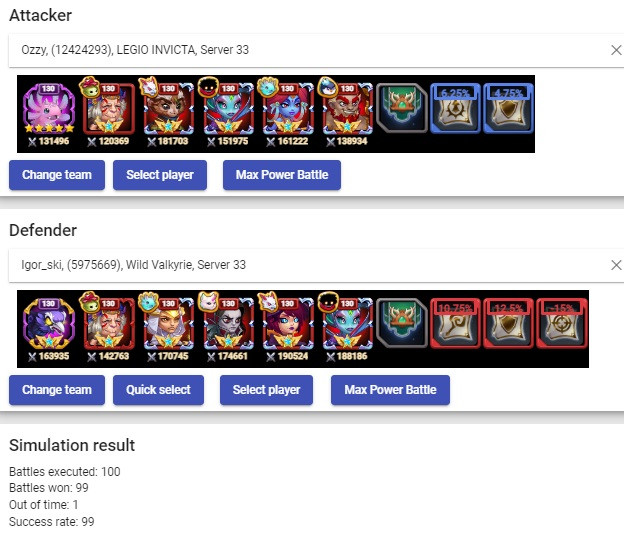
Task: Click attacker hero with power 138934
Action: click(x=347, y=108)
